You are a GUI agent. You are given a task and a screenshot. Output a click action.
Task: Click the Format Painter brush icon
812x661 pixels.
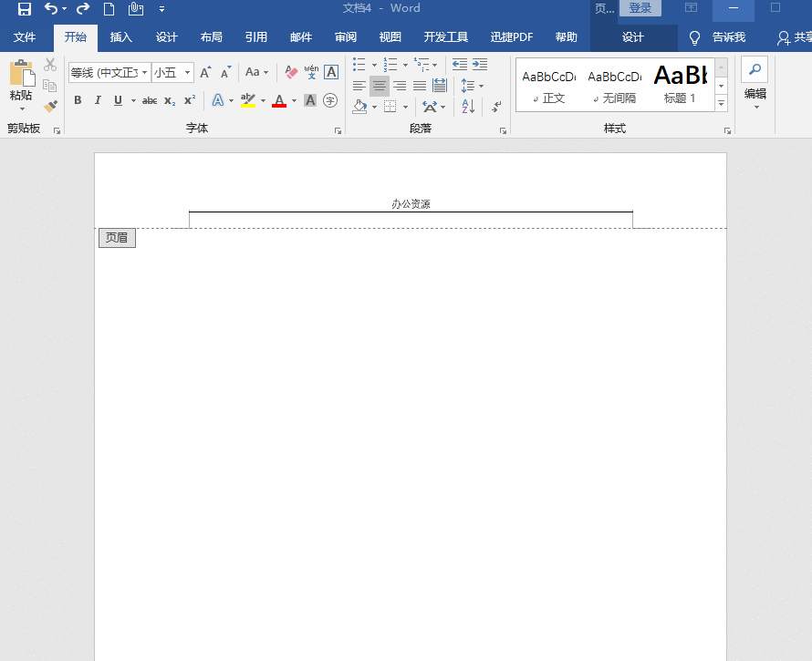[x=50, y=106]
